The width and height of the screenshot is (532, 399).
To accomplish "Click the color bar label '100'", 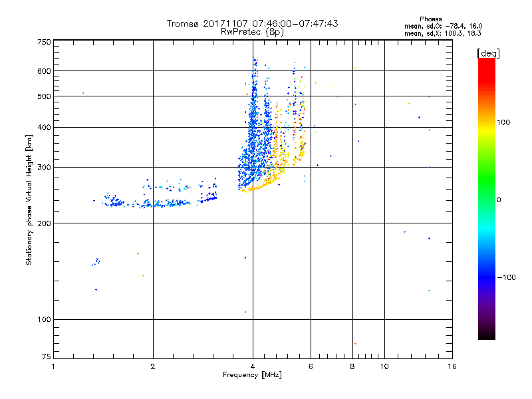I will click(x=503, y=122).
